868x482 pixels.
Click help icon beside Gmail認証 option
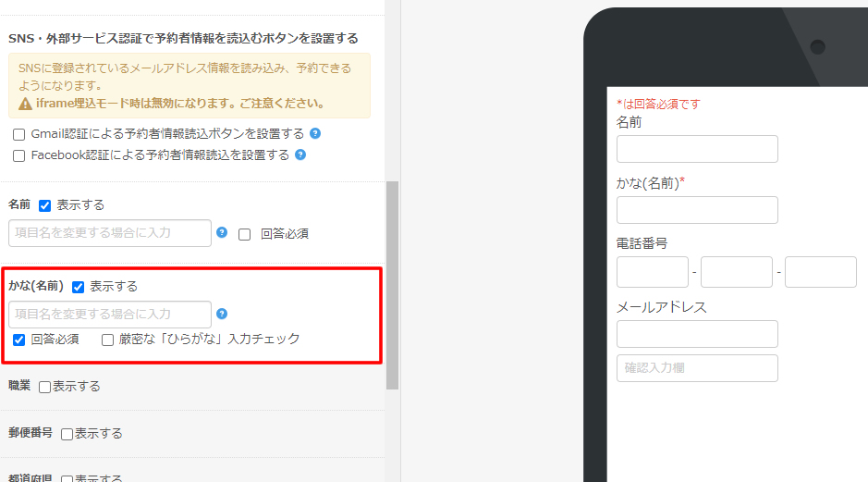[x=315, y=133]
